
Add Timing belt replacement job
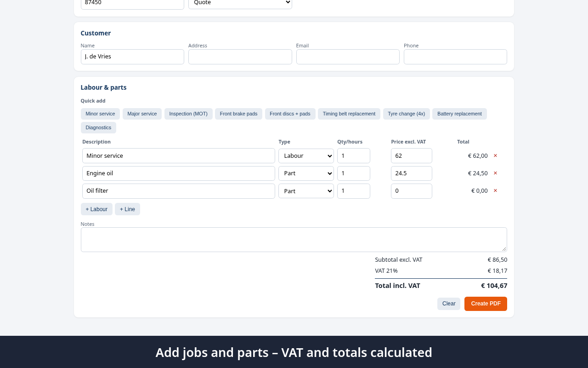point(349,114)
